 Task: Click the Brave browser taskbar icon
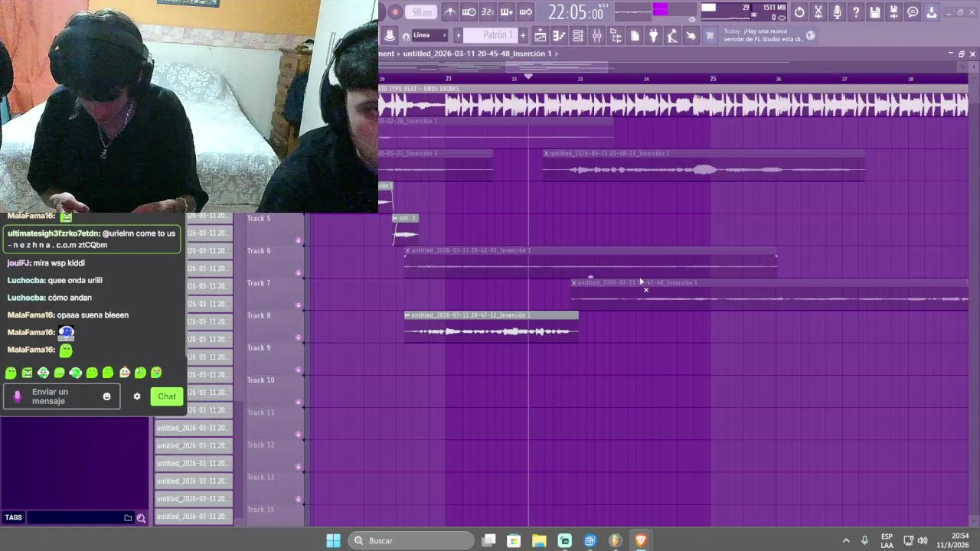click(x=641, y=540)
